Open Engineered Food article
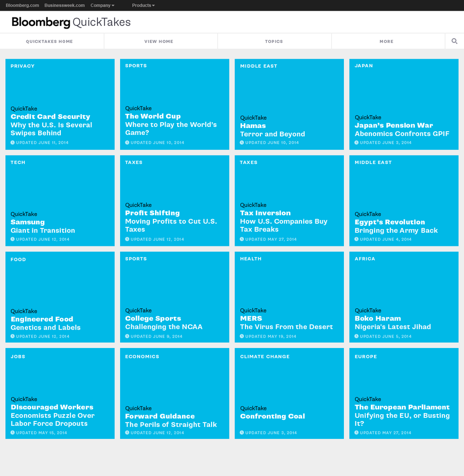Image resolution: width=464 pixels, height=476 pixels. click(x=60, y=297)
